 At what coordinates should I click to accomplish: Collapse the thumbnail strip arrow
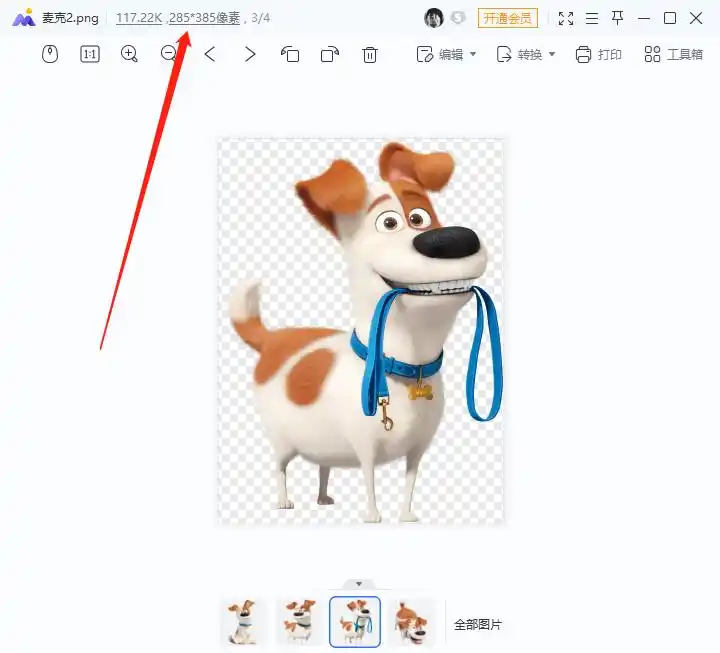[x=359, y=584]
